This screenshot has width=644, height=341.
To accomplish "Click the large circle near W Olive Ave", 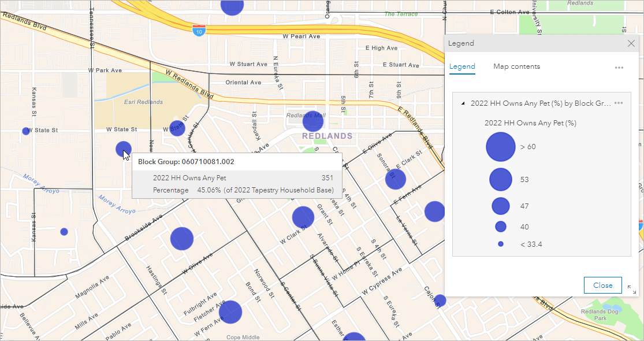I will tap(182, 238).
